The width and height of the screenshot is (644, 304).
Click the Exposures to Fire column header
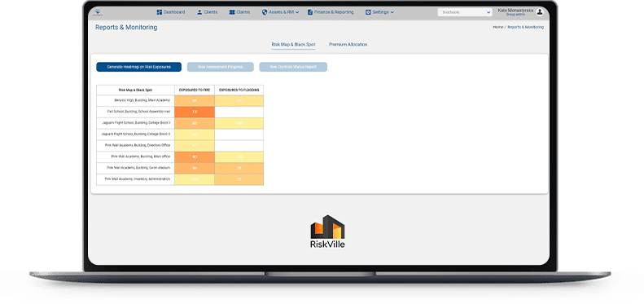(x=195, y=90)
